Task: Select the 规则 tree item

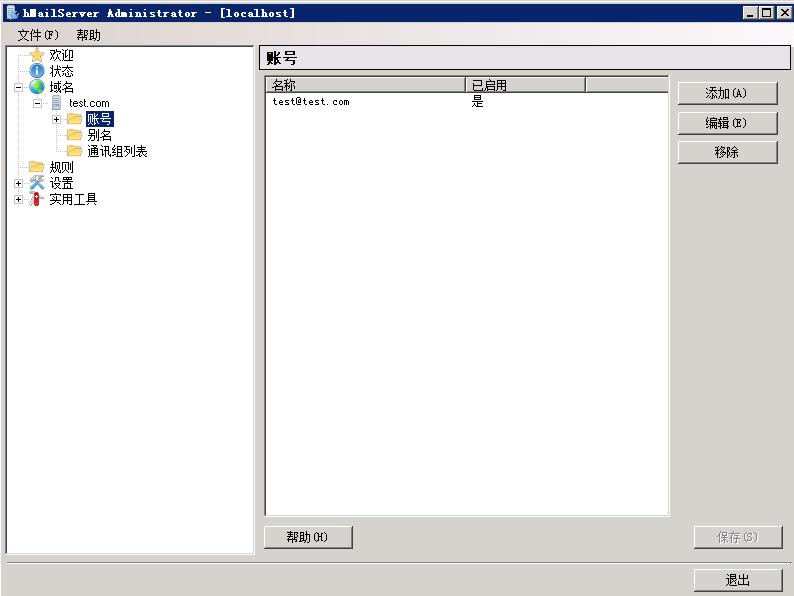Action: point(61,167)
